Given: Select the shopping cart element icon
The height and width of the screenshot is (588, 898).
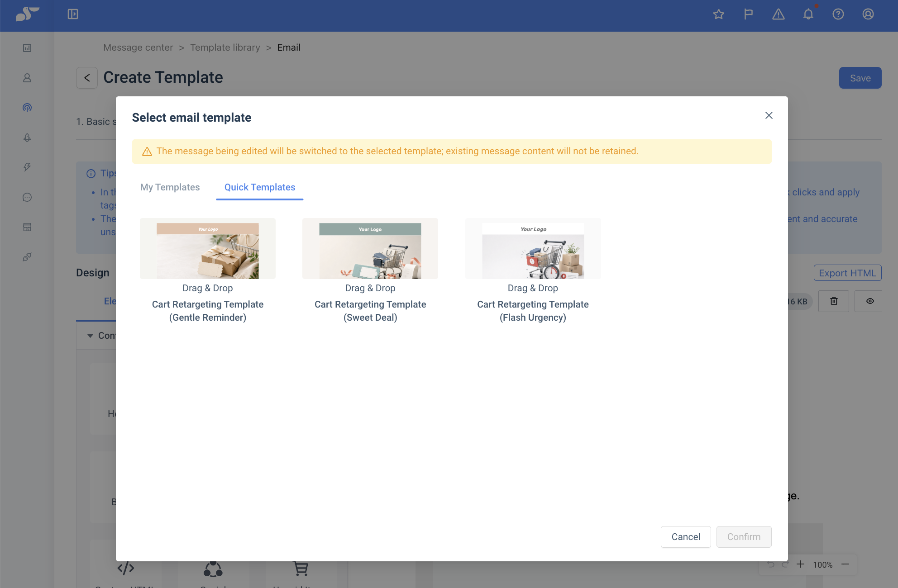Looking at the screenshot, I should (x=301, y=569).
